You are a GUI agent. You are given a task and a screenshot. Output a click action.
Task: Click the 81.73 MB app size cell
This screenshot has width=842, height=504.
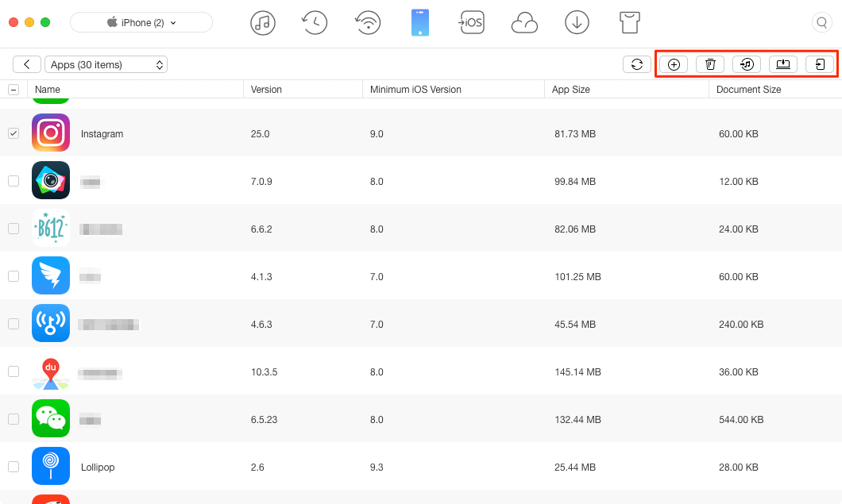pyautogui.click(x=575, y=134)
